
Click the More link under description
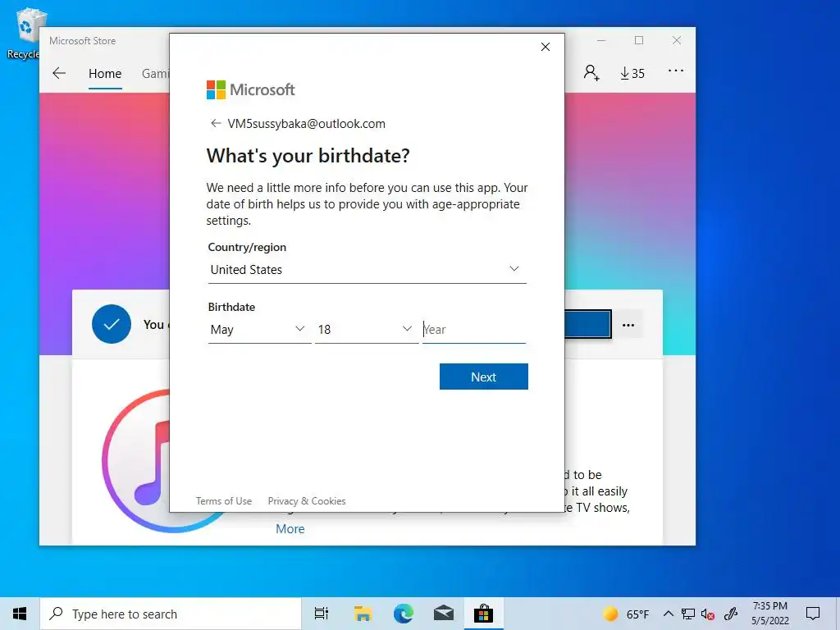[290, 529]
